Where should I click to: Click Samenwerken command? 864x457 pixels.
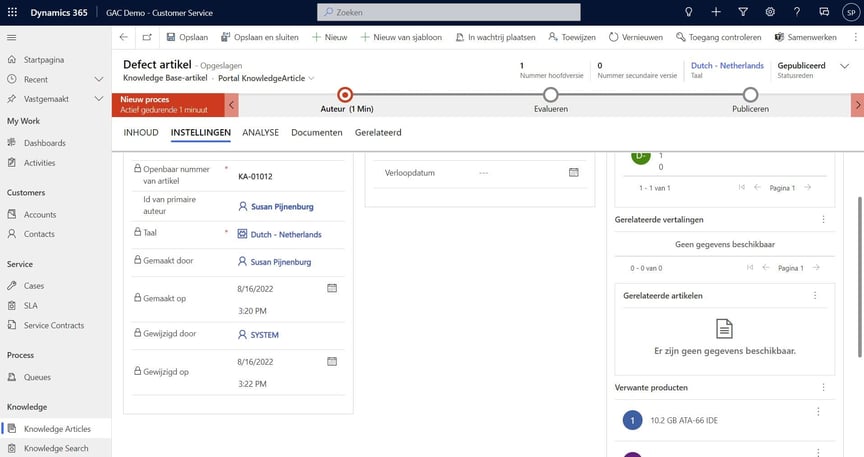tap(805, 37)
